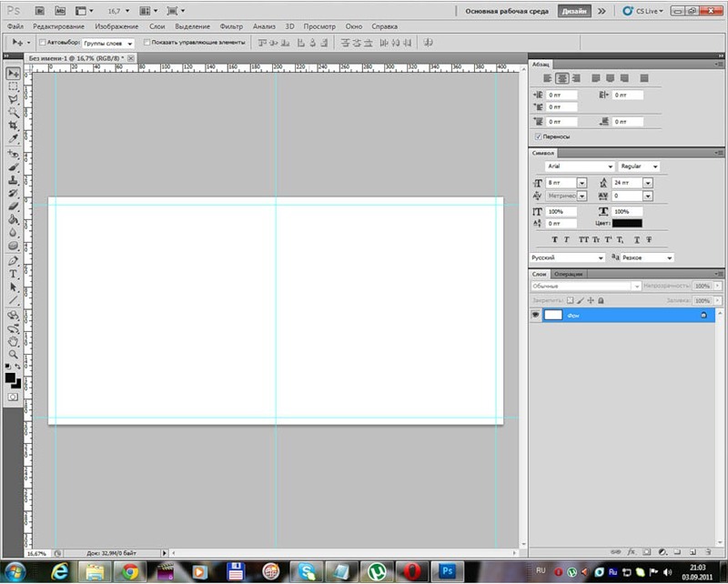Click the foreground color swatch

pyautogui.click(x=10, y=378)
